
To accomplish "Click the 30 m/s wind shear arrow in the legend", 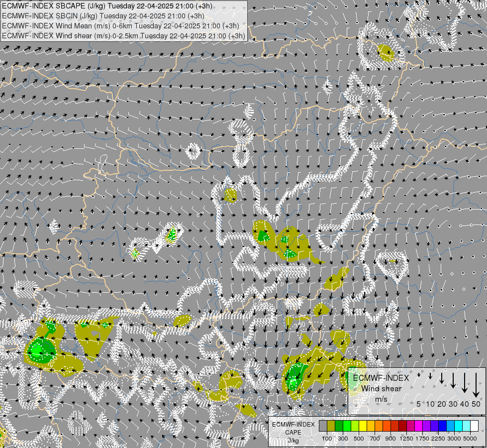I will tap(453, 380).
